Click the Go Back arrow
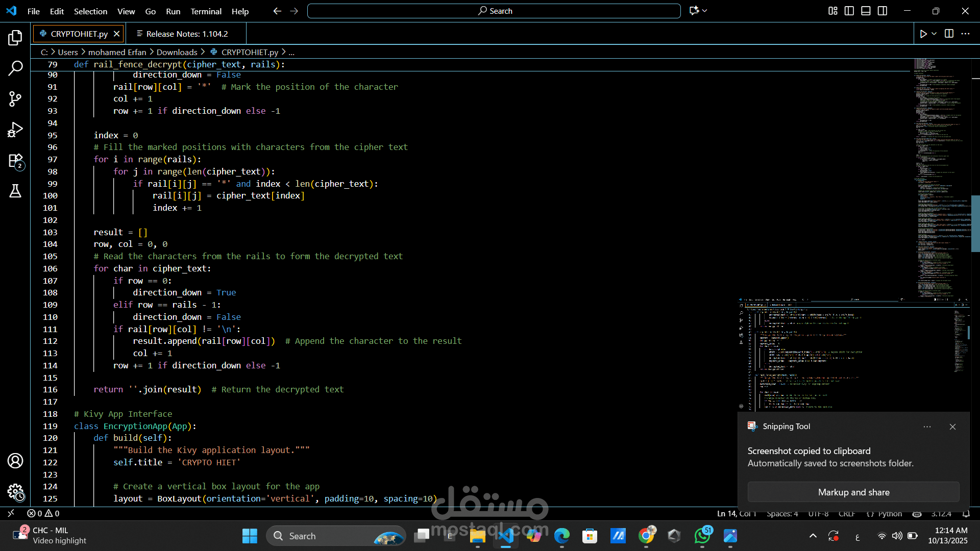 coord(277,11)
